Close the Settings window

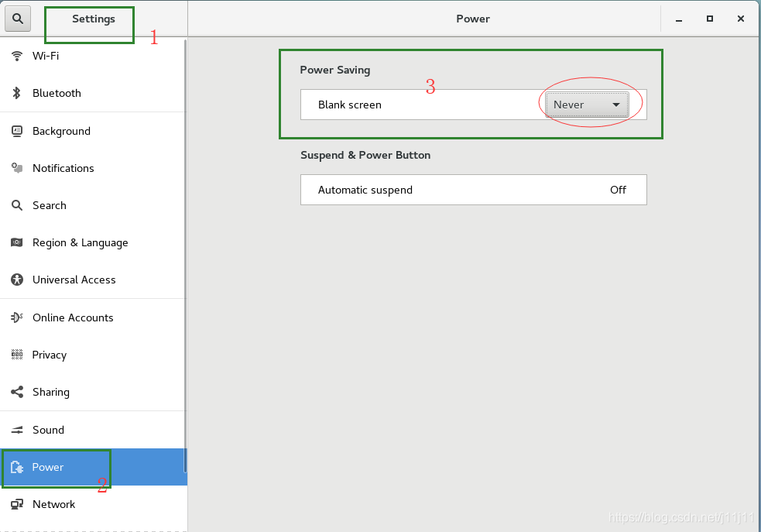pos(741,19)
